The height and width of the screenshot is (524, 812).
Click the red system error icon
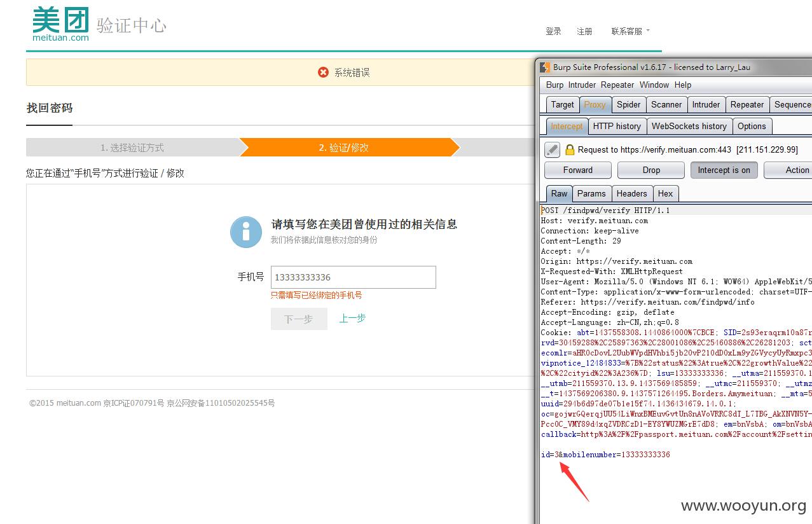[x=323, y=72]
